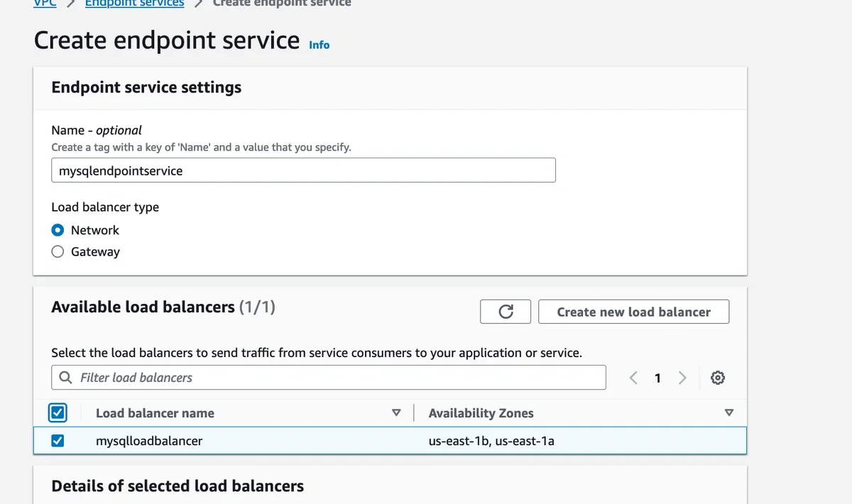Select Network load balancer type
Image resolution: width=852 pixels, height=504 pixels.
coord(58,230)
